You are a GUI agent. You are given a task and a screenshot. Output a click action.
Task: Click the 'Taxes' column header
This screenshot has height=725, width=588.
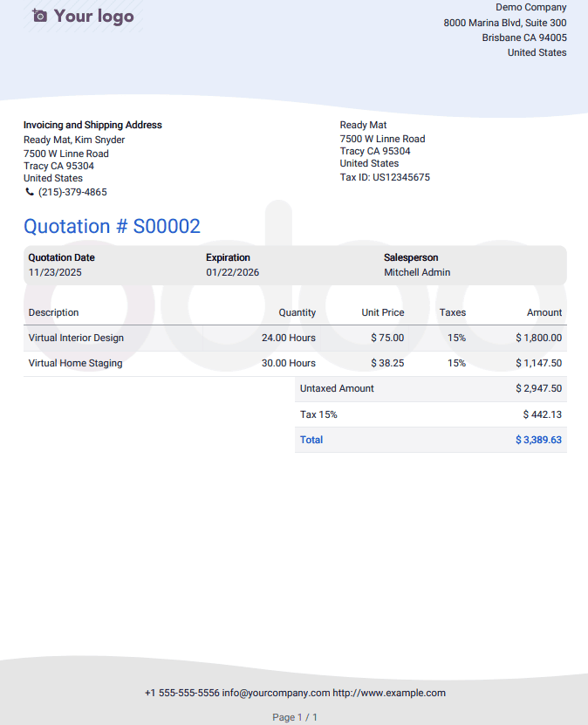[453, 312]
